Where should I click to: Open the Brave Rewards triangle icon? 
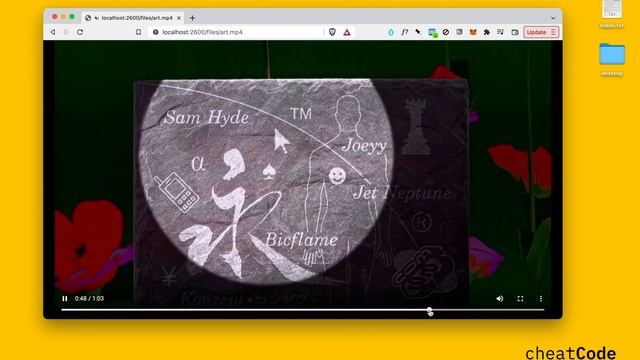(347, 32)
